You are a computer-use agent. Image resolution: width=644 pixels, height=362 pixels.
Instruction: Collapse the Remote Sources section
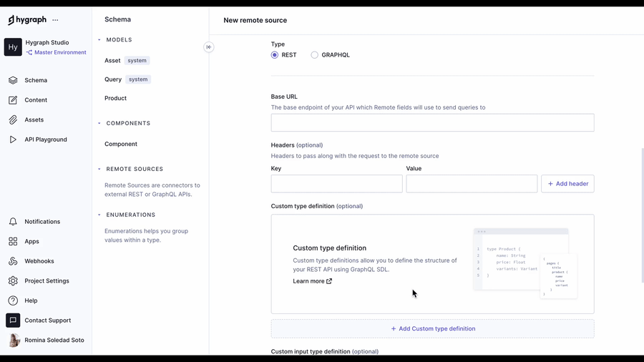point(99,169)
